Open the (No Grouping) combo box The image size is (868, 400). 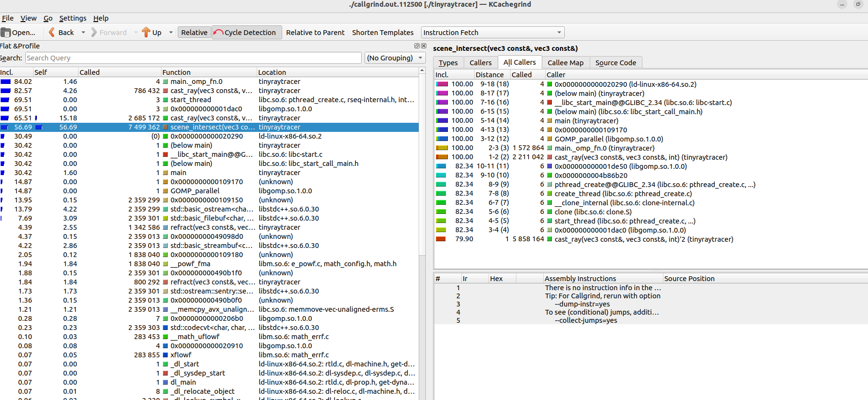pos(395,58)
